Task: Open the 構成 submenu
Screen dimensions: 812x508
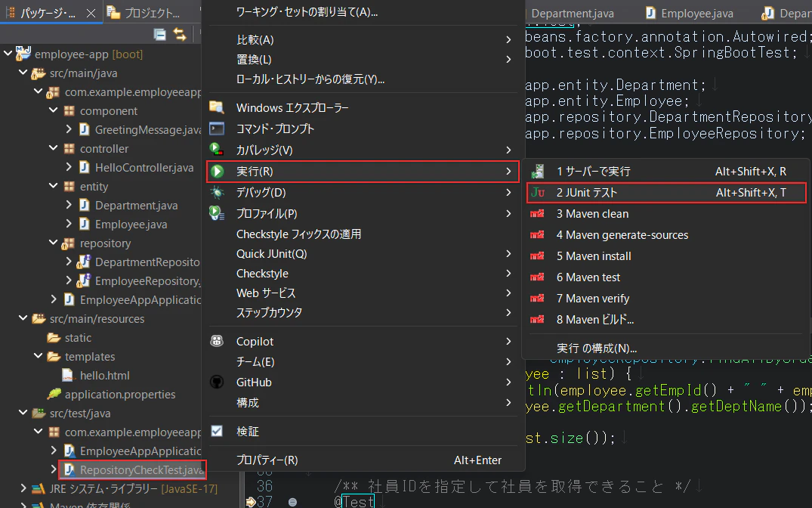Action: click(363, 403)
